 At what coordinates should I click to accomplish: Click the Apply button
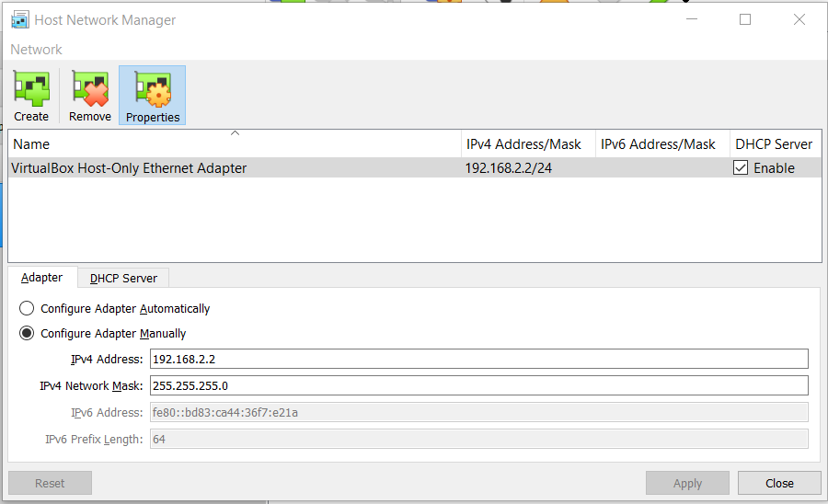[687, 483]
